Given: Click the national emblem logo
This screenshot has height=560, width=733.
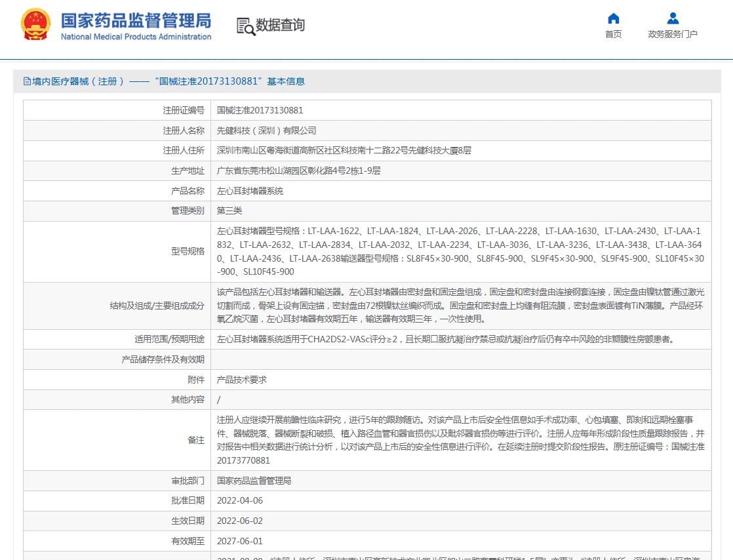Looking at the screenshot, I should click(x=35, y=24).
